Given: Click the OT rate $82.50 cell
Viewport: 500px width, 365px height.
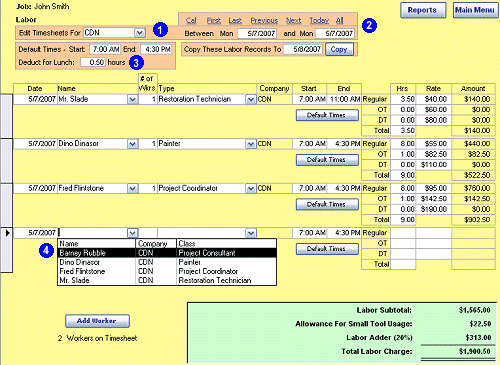Looking at the screenshot, I should pyautogui.click(x=433, y=154).
